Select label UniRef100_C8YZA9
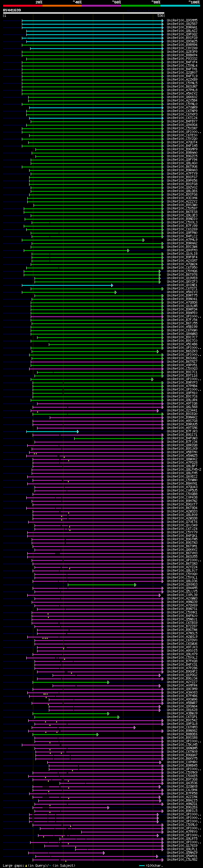Screen dimensions: 203x868 pos(182,48)
